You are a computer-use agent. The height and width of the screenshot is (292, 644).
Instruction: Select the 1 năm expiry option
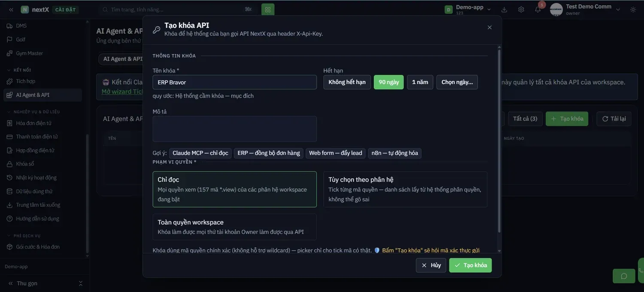pyautogui.click(x=420, y=82)
